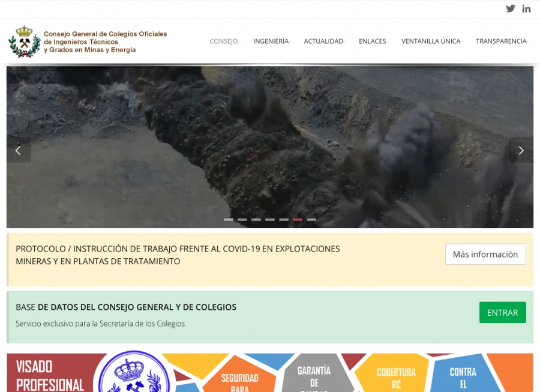The width and height of the screenshot is (540, 392).
Task: Select the last carousel slide indicator
Action: tap(311, 220)
